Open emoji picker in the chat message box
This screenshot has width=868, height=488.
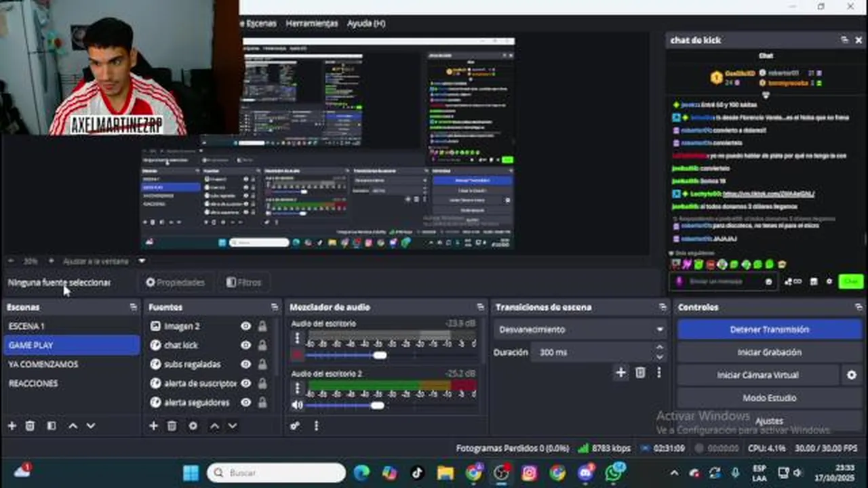point(769,281)
